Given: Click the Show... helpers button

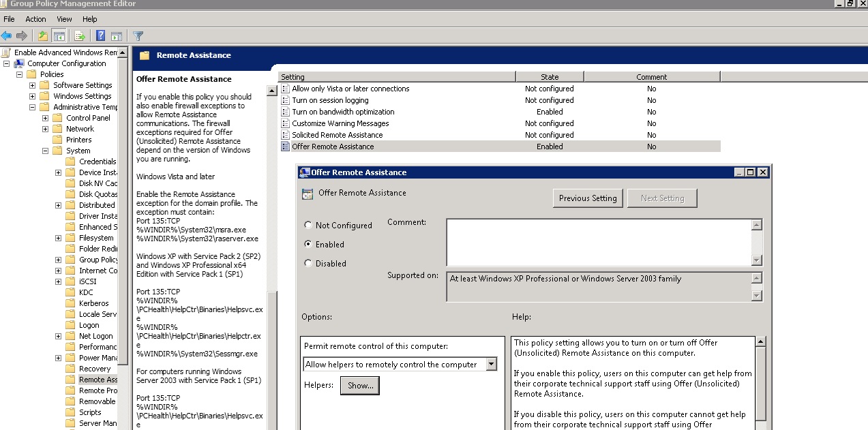Looking at the screenshot, I should [360, 386].
